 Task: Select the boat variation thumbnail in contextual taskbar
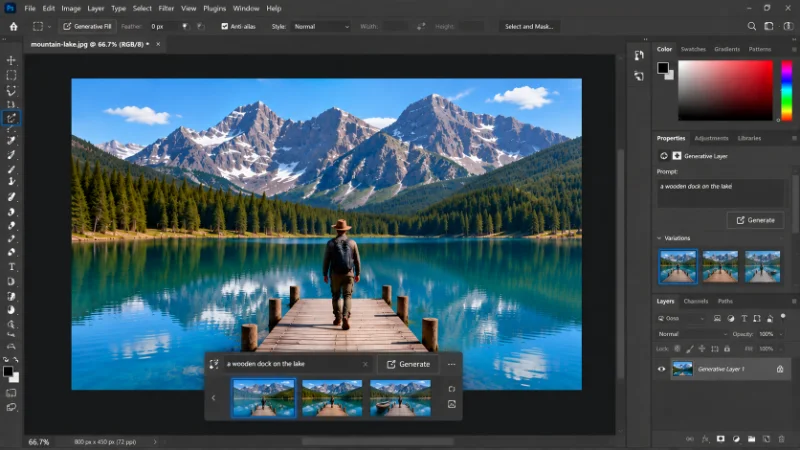coord(400,398)
